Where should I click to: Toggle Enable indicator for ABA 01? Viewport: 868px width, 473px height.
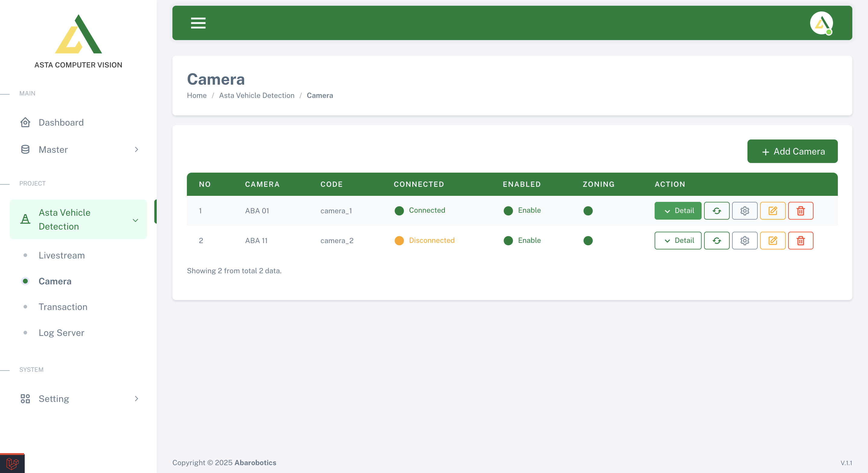tap(508, 211)
